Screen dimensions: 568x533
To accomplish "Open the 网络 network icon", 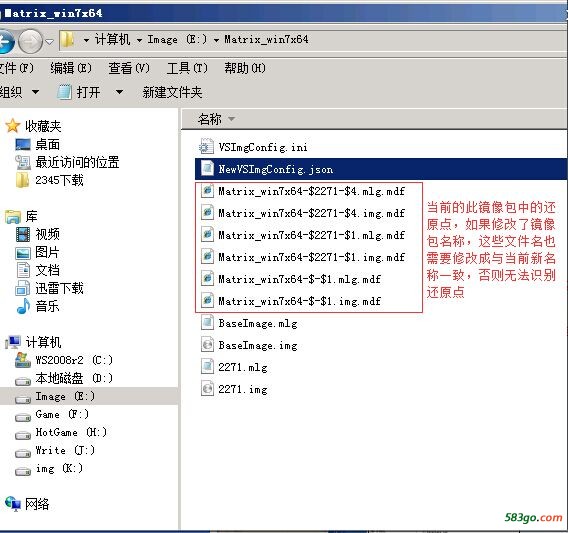I will coord(13,504).
